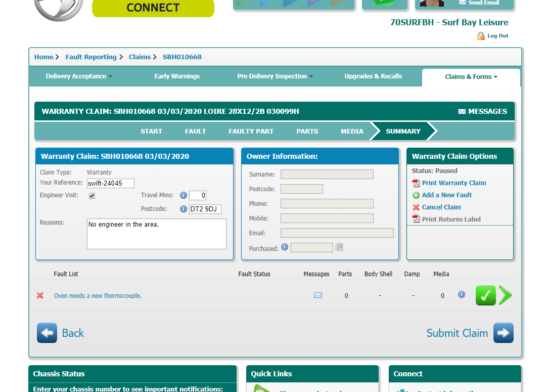
Task: Click into the Reasons text area
Action: 157,234
